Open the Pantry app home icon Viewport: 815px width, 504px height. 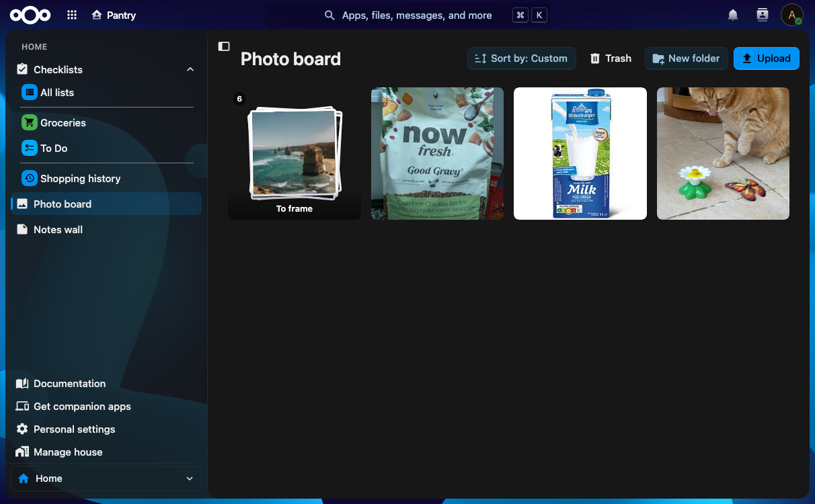click(x=97, y=15)
